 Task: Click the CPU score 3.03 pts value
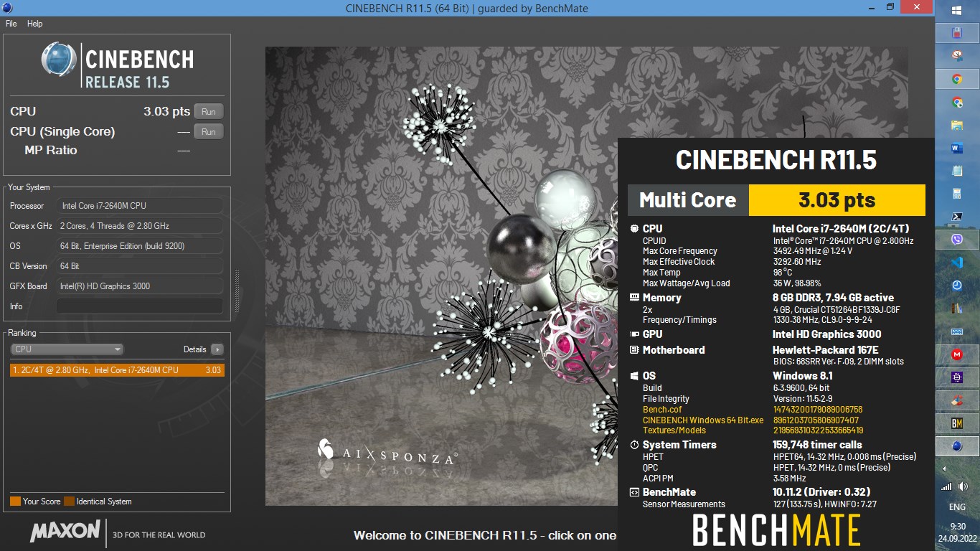click(x=166, y=111)
